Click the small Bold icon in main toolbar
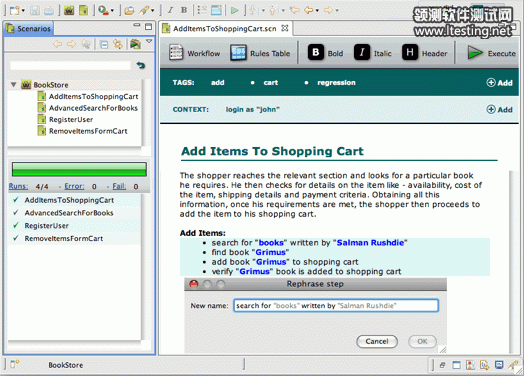This screenshot has height=376, width=524. pos(184,10)
